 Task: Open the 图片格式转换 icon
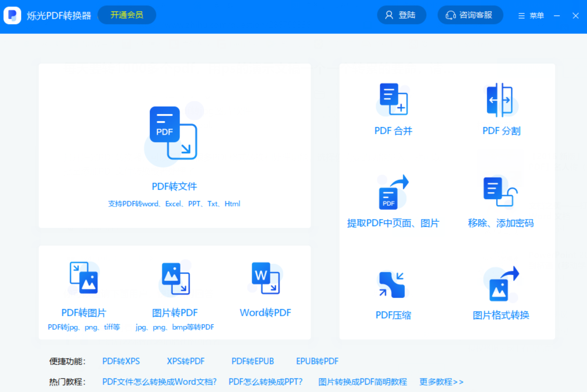pos(501,284)
